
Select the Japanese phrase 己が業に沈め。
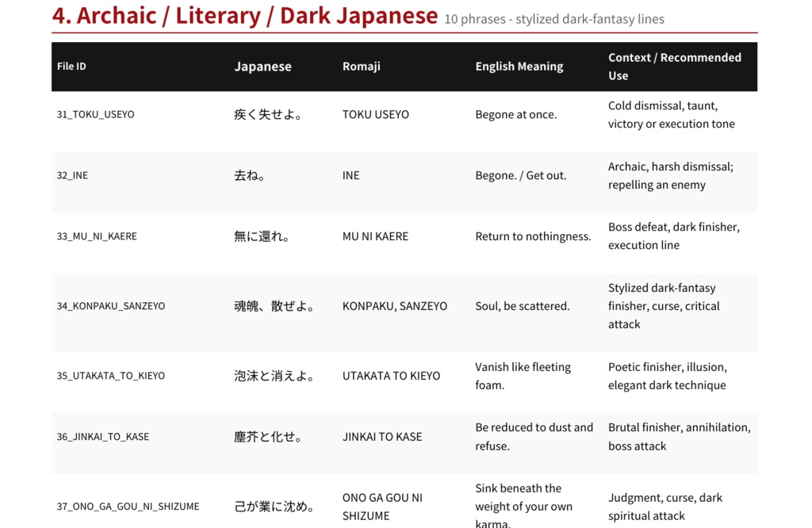click(x=274, y=507)
